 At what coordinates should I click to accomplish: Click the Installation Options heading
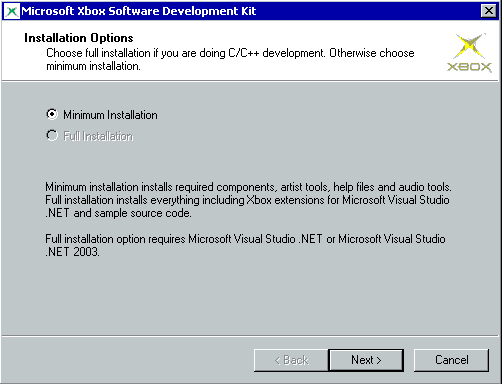point(79,38)
